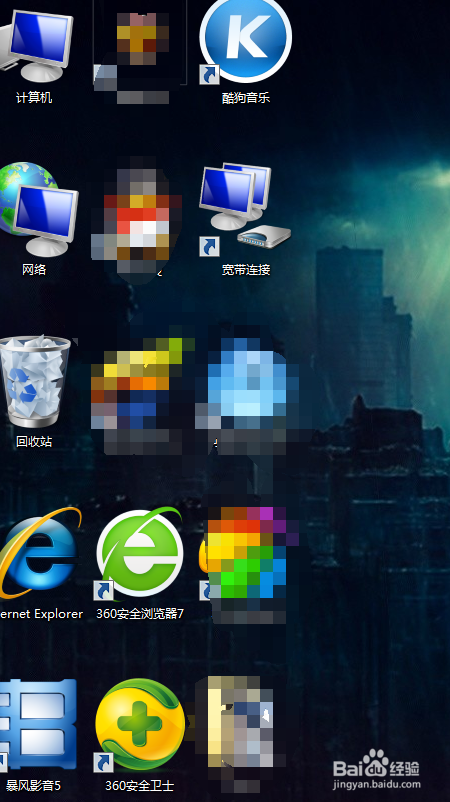The image size is (450, 802).
Task: Click the 暴风影音5 label text
Action: point(33,785)
